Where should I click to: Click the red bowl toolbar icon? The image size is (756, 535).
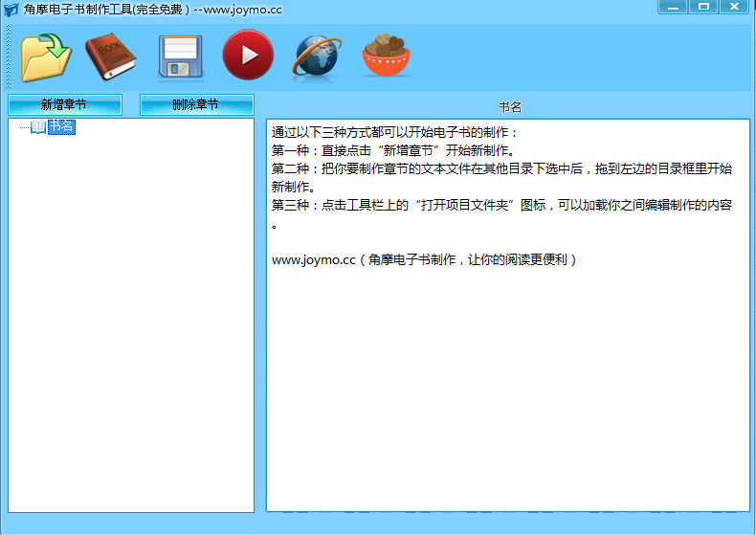[x=386, y=56]
